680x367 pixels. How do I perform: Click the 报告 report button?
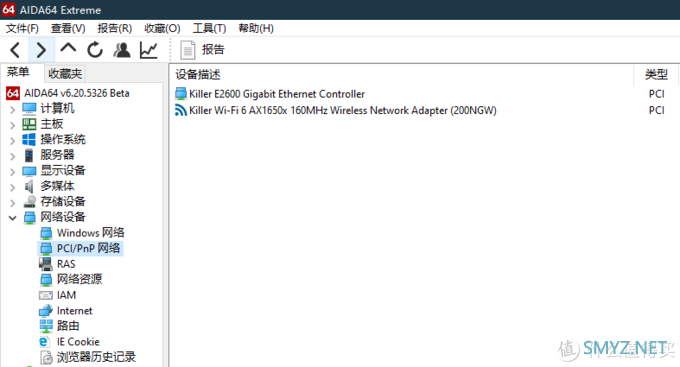coord(203,50)
